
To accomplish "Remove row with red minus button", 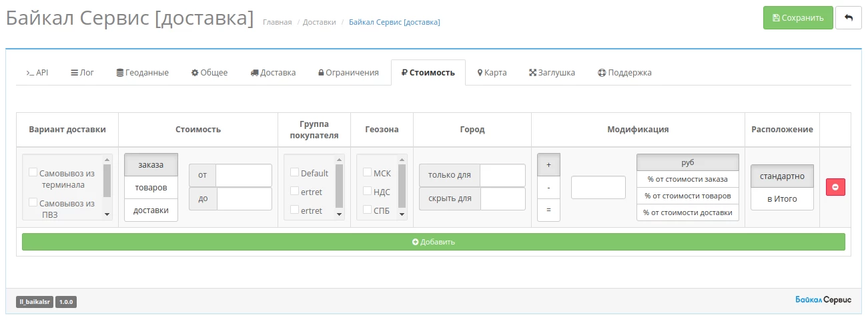I will point(835,187).
